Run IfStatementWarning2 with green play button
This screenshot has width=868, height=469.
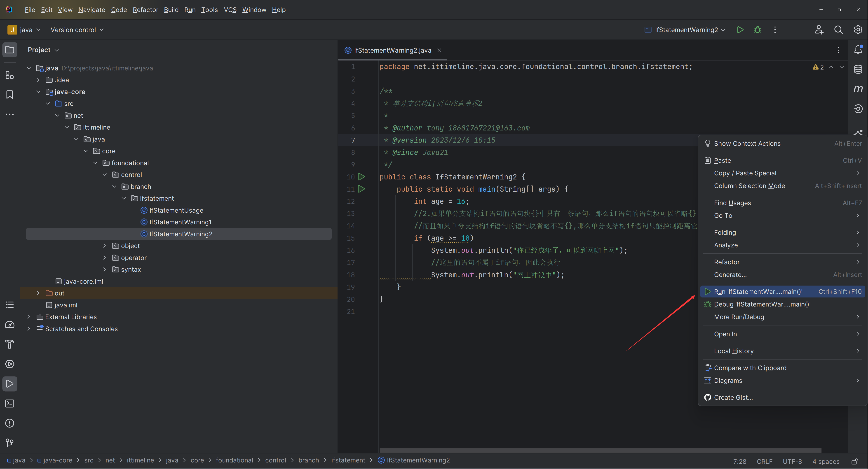pos(740,30)
